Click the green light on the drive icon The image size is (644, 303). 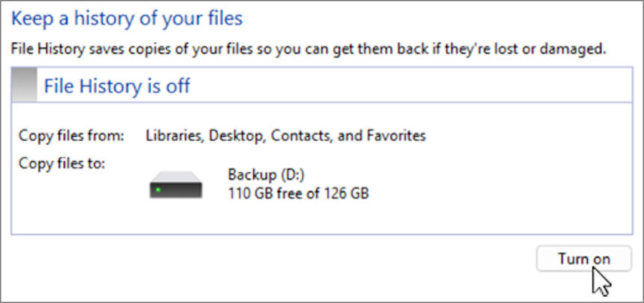pos(157,190)
